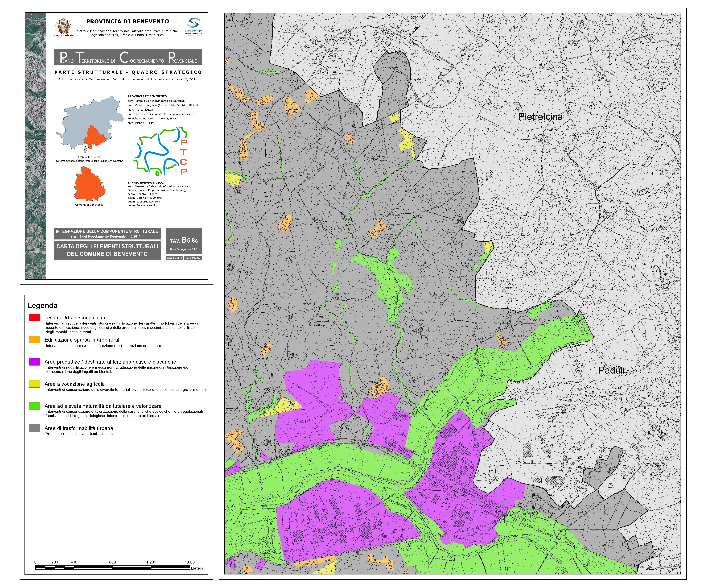Click the PTCP river logo graphic
This screenshot has width=704, height=588.
(161, 151)
